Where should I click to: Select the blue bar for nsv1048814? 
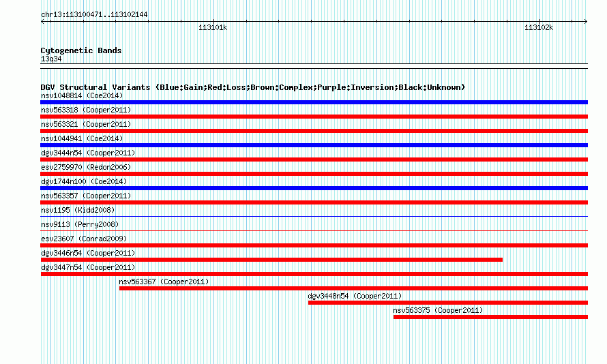click(314, 102)
